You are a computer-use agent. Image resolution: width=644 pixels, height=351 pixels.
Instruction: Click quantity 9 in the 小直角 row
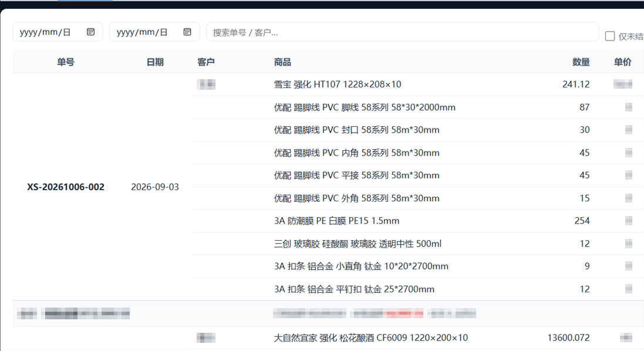(587, 266)
